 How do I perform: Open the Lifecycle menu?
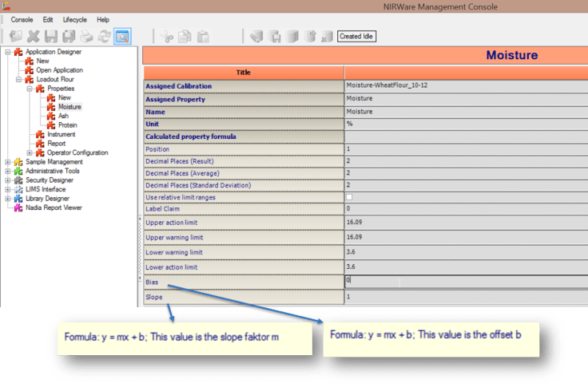[x=74, y=19]
